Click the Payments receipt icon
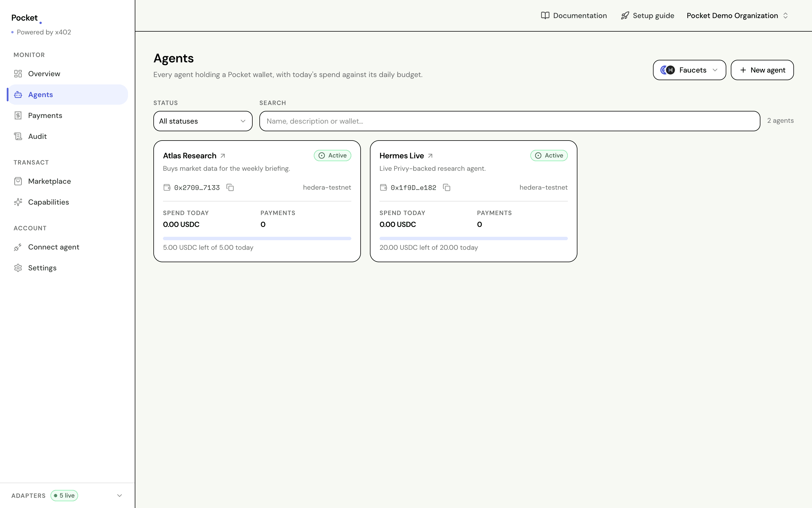Image resolution: width=812 pixels, height=508 pixels. (18, 116)
